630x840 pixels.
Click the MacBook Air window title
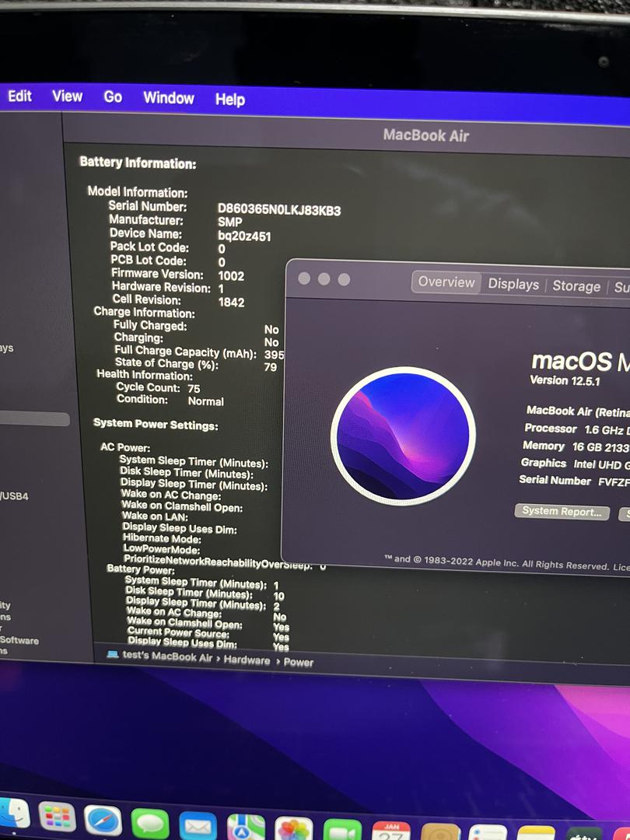point(426,135)
